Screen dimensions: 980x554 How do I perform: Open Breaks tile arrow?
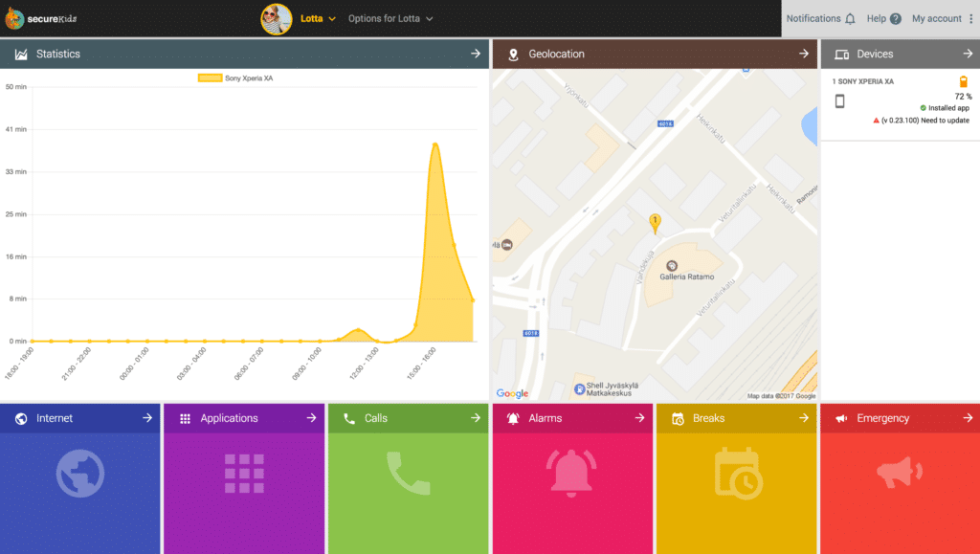tap(804, 418)
